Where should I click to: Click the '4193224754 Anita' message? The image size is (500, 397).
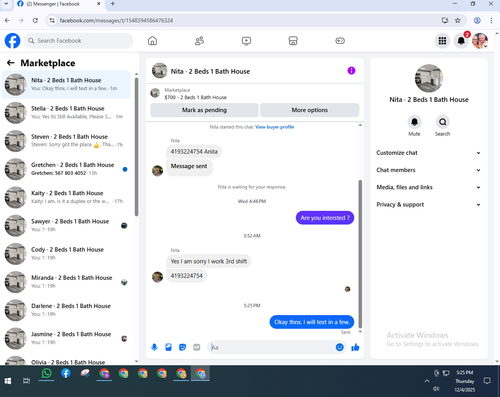coord(194,152)
